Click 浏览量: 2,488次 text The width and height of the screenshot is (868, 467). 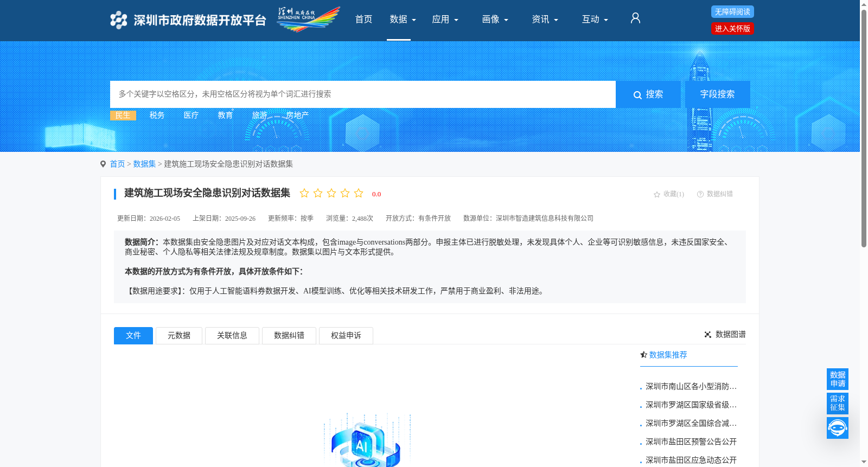click(349, 219)
